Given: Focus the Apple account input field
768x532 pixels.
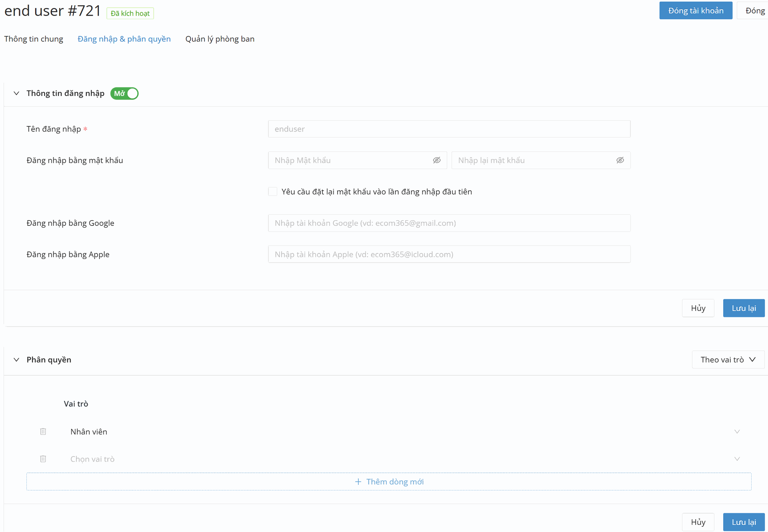Looking at the screenshot, I should pos(449,254).
